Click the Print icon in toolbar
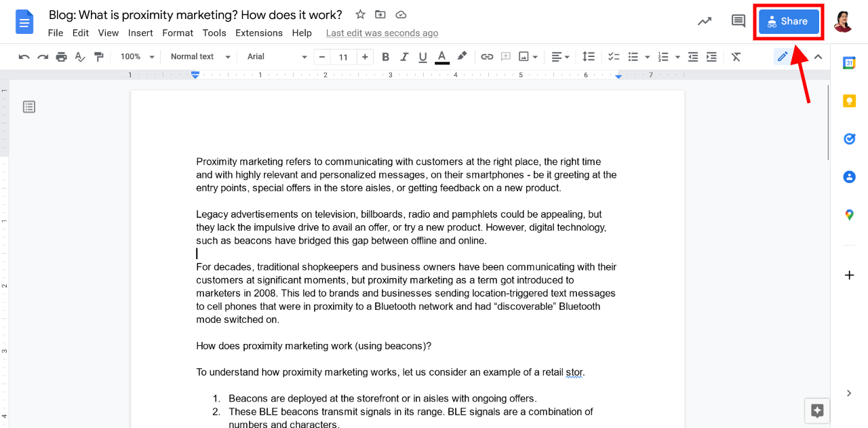This screenshot has width=868, height=428. tap(62, 57)
